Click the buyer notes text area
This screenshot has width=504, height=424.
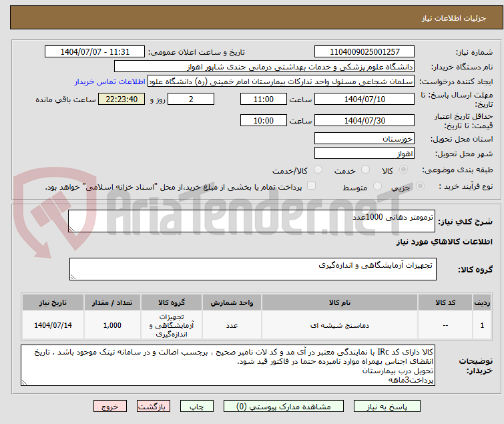point(228,365)
